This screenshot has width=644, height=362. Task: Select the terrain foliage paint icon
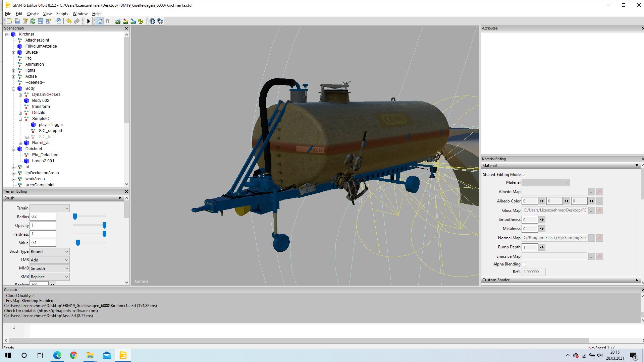[x=141, y=21]
